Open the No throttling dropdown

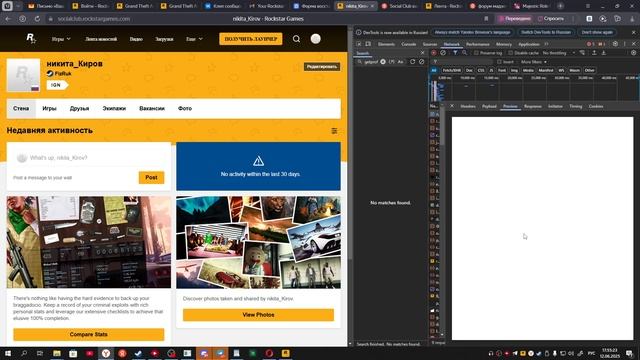tap(558, 53)
